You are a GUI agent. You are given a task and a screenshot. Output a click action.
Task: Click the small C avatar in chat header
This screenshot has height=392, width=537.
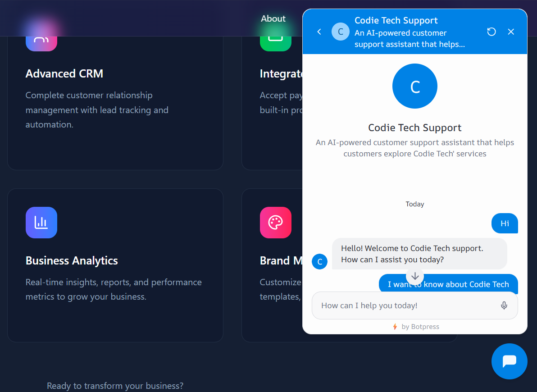click(341, 32)
